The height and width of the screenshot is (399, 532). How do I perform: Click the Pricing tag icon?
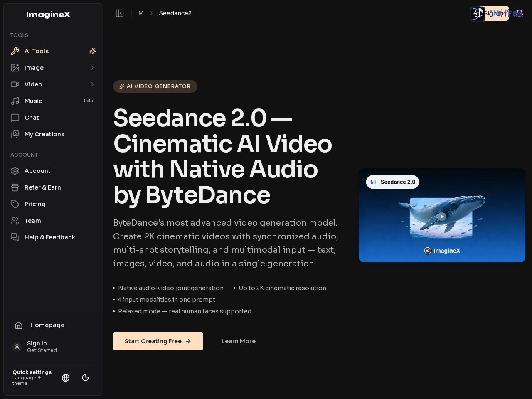(x=15, y=204)
